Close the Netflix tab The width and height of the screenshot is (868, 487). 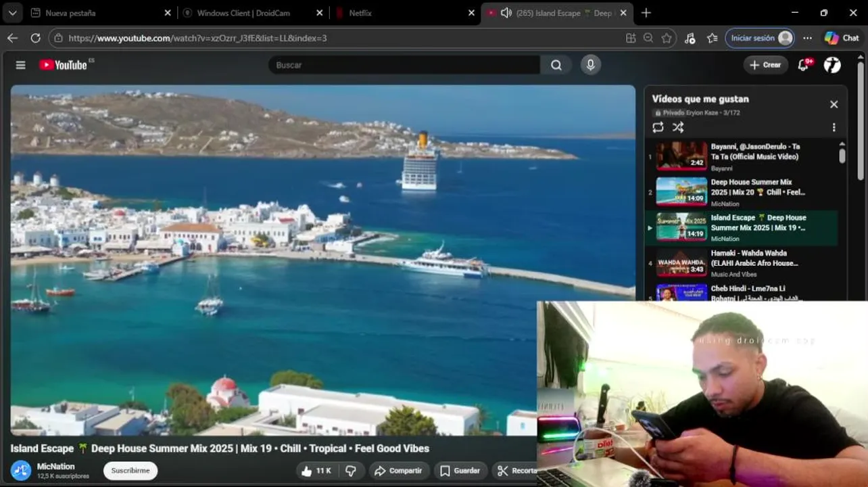pos(472,13)
